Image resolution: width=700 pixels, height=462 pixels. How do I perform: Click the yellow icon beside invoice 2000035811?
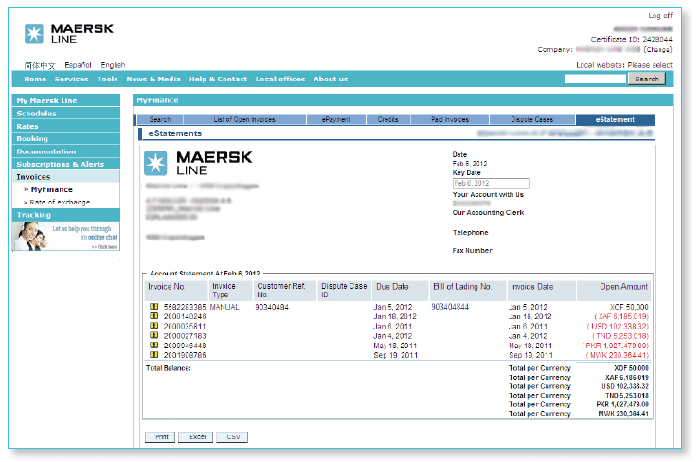coord(154,326)
